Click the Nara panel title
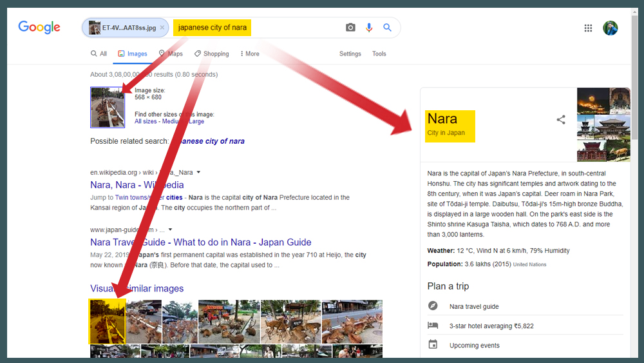Viewport: 644px width, 363px height. (442, 119)
